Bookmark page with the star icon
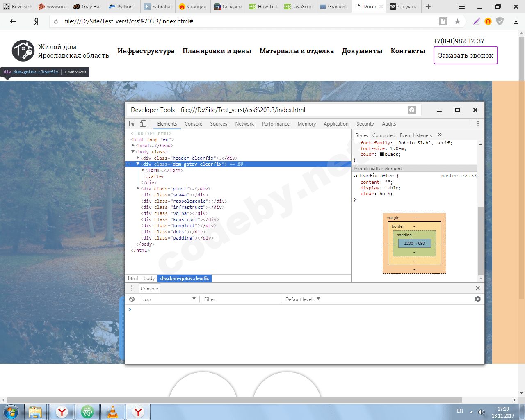This screenshot has width=525, height=420. 457,21
